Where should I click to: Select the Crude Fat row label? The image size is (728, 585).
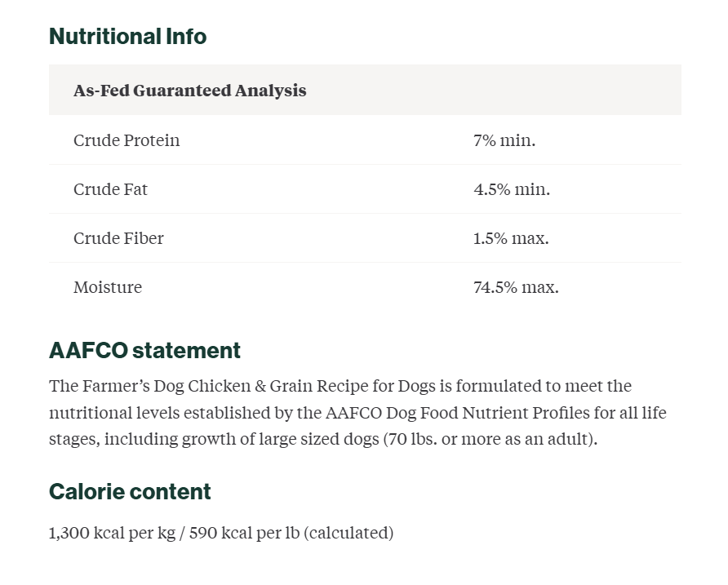coord(110,189)
